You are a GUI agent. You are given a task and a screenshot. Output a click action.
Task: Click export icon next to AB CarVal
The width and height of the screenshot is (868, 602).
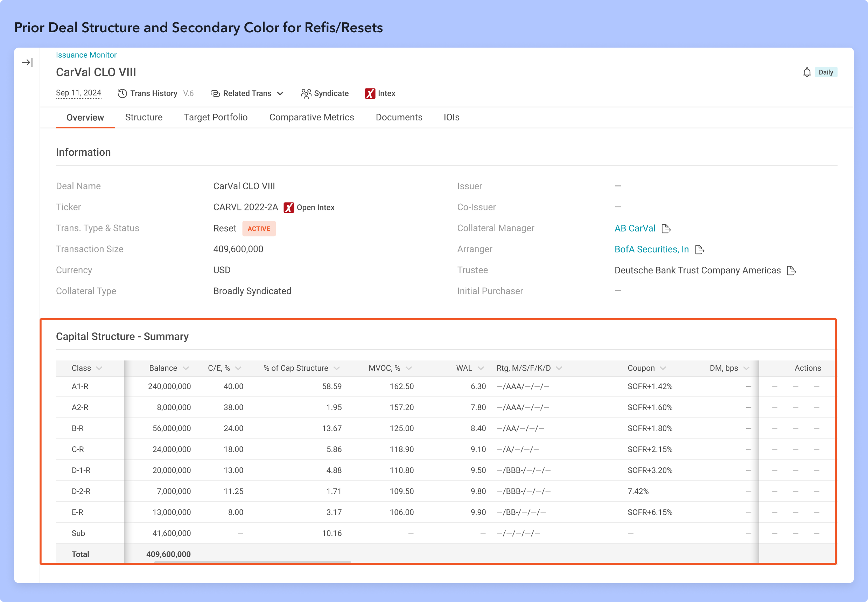tap(666, 229)
